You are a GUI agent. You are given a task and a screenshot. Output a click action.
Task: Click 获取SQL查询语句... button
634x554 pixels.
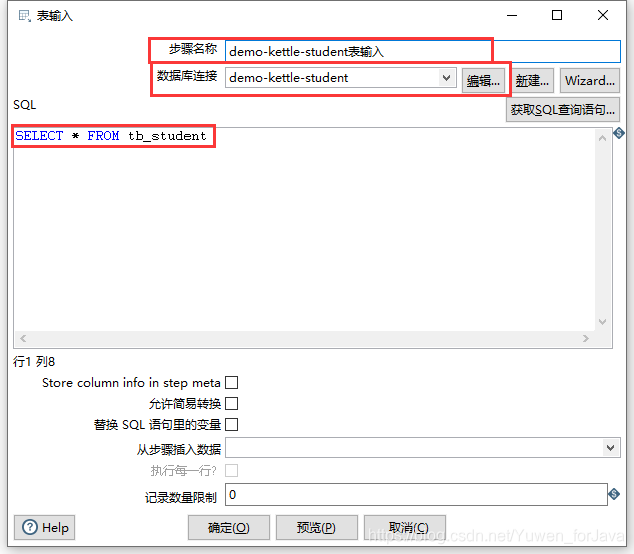[x=562, y=110]
